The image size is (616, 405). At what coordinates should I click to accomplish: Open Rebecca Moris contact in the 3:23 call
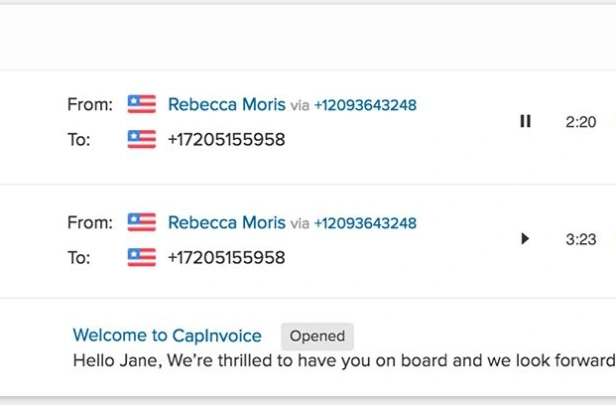[227, 222]
